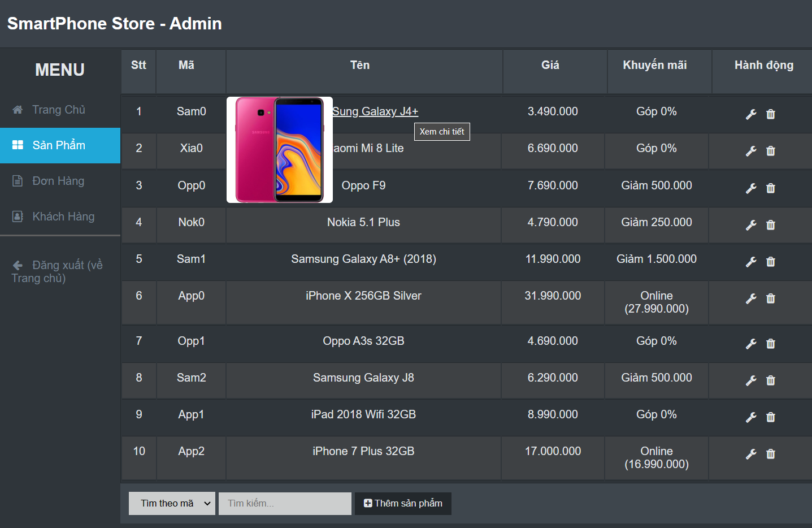
Task: Edit Sam0 product with wrench icon
Action: point(751,114)
